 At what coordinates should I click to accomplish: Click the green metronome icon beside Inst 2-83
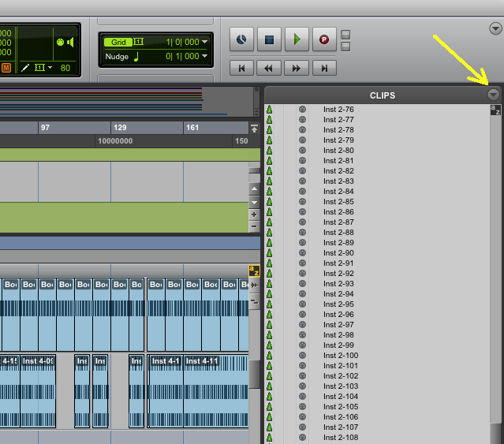[x=270, y=181]
